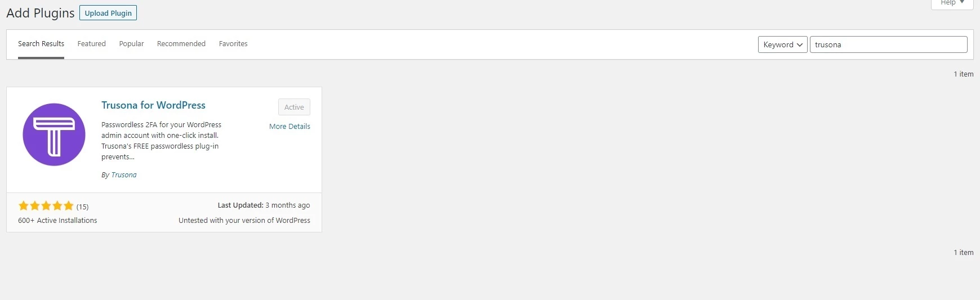980x300 pixels.
Task: Click the fifth rating star
Action: [x=69, y=205]
